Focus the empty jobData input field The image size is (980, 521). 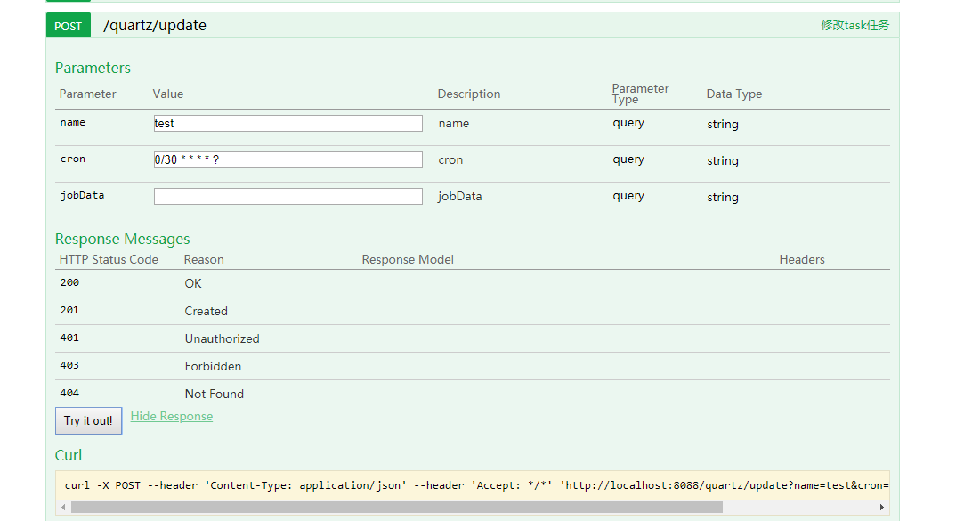(288, 197)
